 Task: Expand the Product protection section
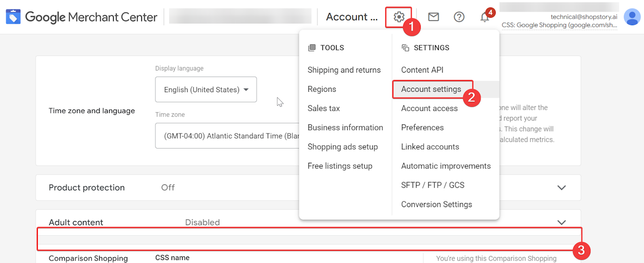[x=561, y=187]
